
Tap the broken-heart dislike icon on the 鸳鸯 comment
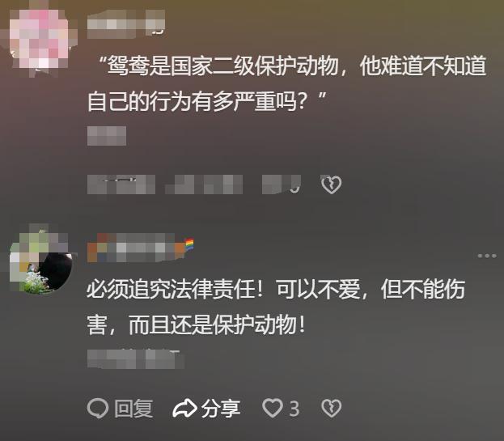331,184
